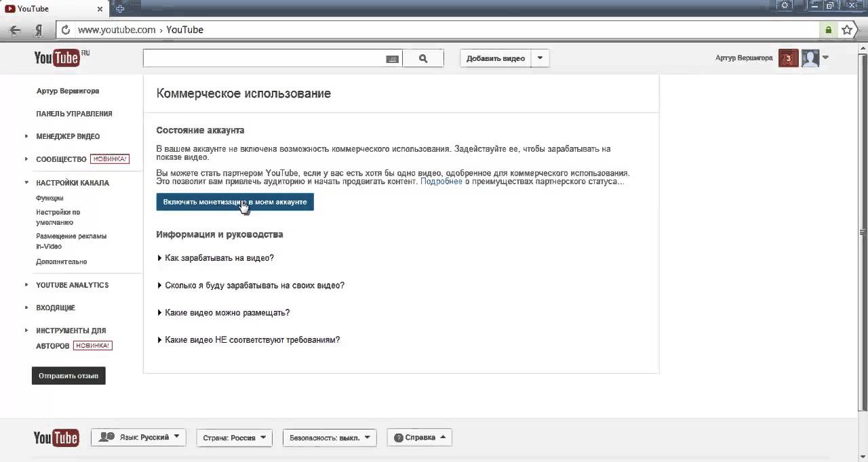This screenshot has width=868, height=462.
Task: Close the YouTube browser tab
Action: 100,9
